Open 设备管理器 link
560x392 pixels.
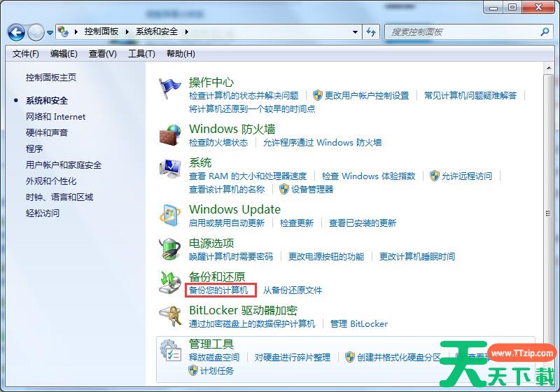point(312,189)
